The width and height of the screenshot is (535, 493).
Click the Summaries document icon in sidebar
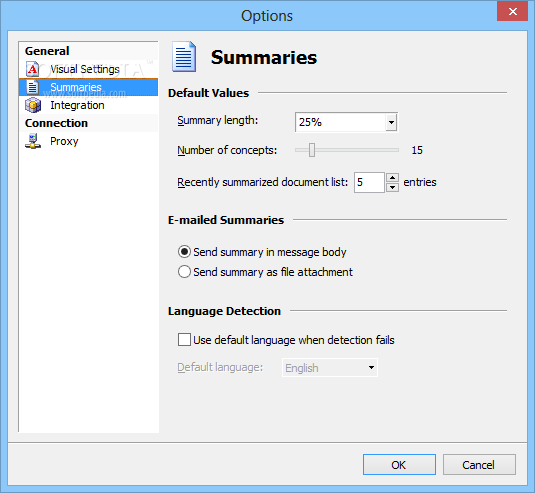coord(32,87)
